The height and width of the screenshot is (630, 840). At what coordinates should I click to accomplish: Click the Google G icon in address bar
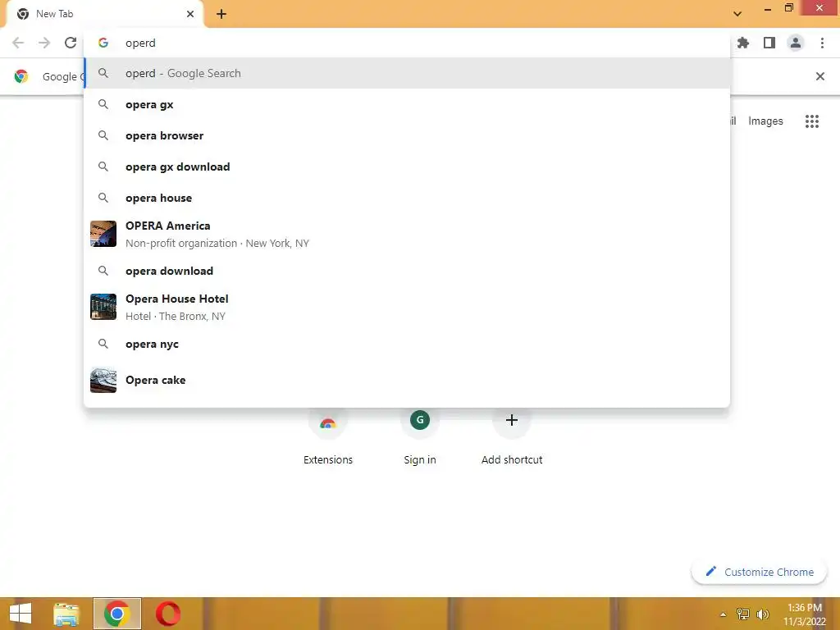tap(103, 43)
